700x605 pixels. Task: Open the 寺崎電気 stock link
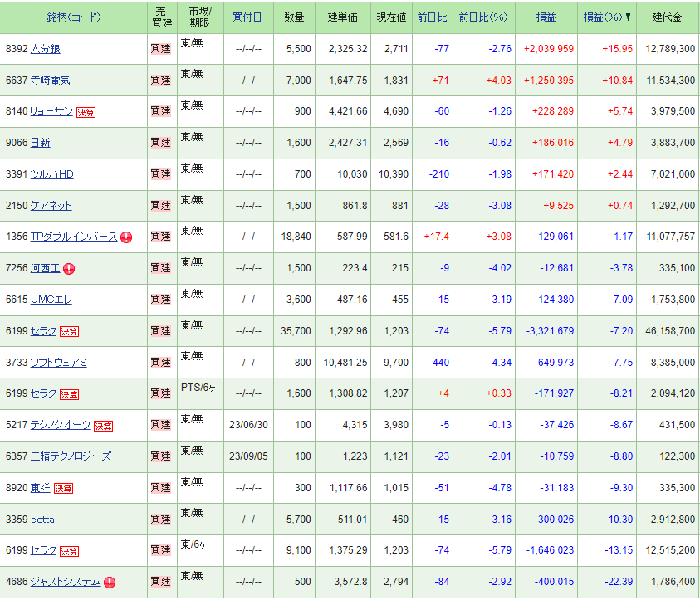[x=50, y=81]
